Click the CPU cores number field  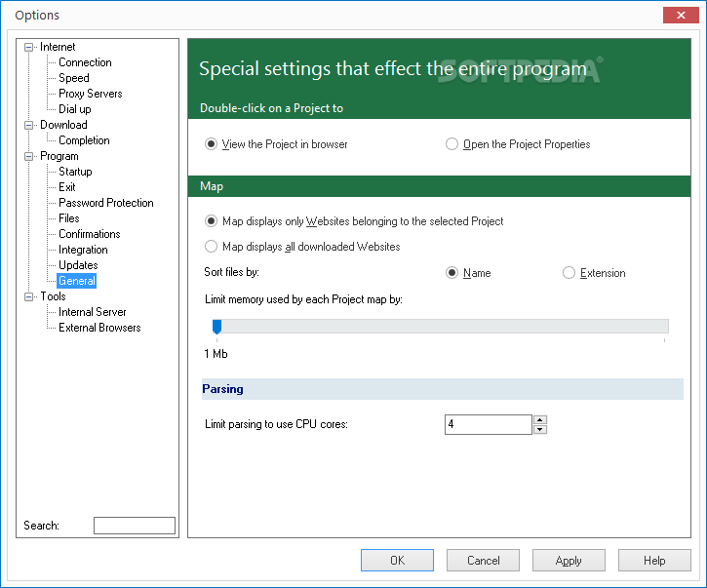pos(489,424)
